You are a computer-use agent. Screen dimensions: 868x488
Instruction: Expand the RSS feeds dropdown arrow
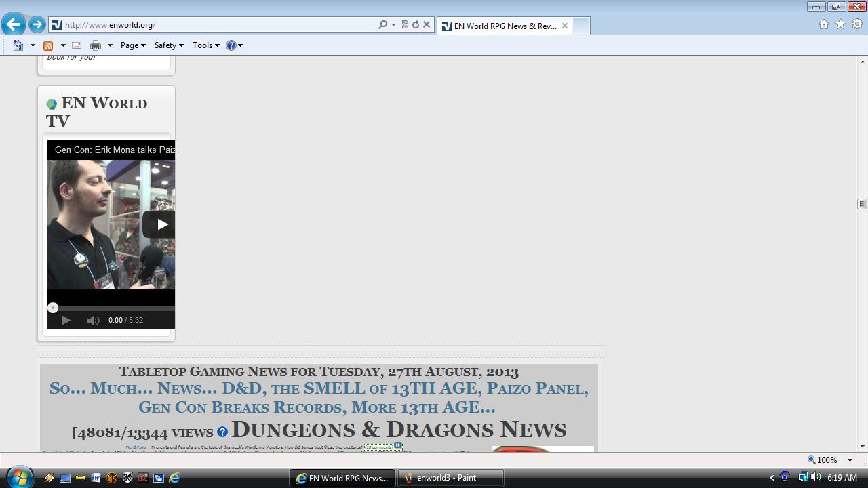pyautogui.click(x=63, y=45)
